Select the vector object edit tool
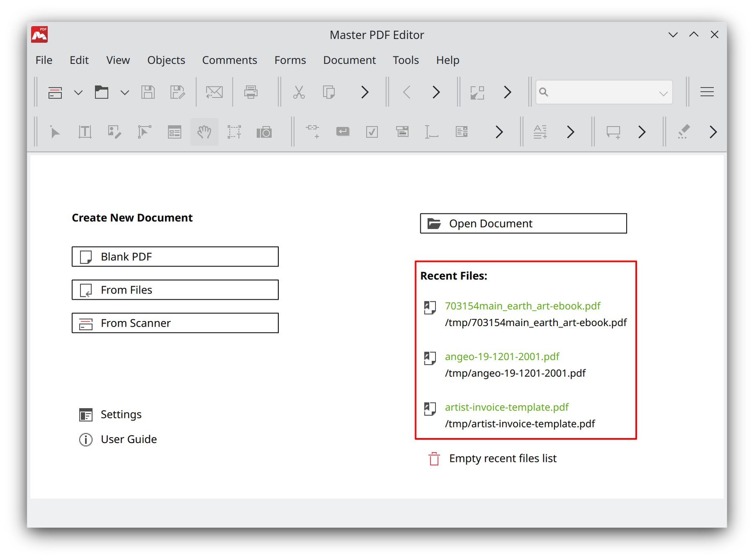The image size is (754, 560). pos(144,132)
